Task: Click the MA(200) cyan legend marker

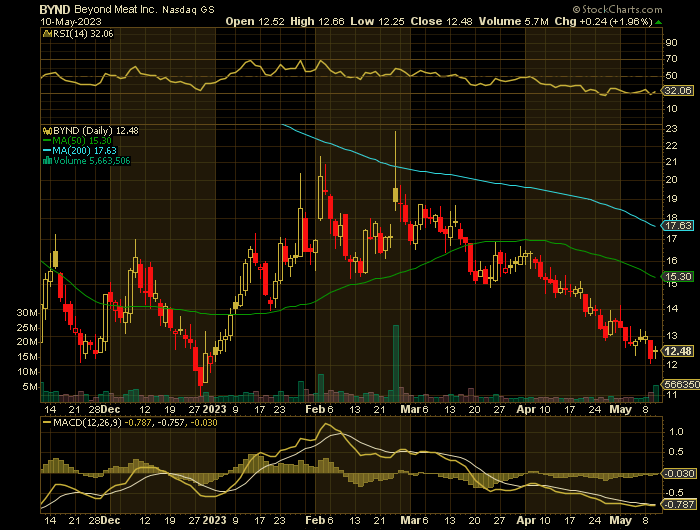Action: coord(44,151)
